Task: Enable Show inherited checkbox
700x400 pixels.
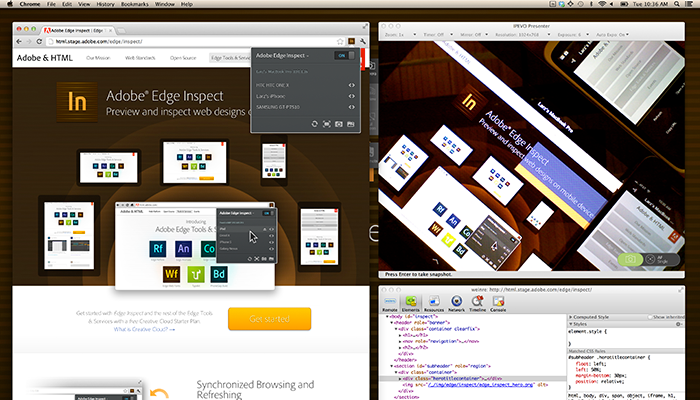Action: (x=650, y=317)
